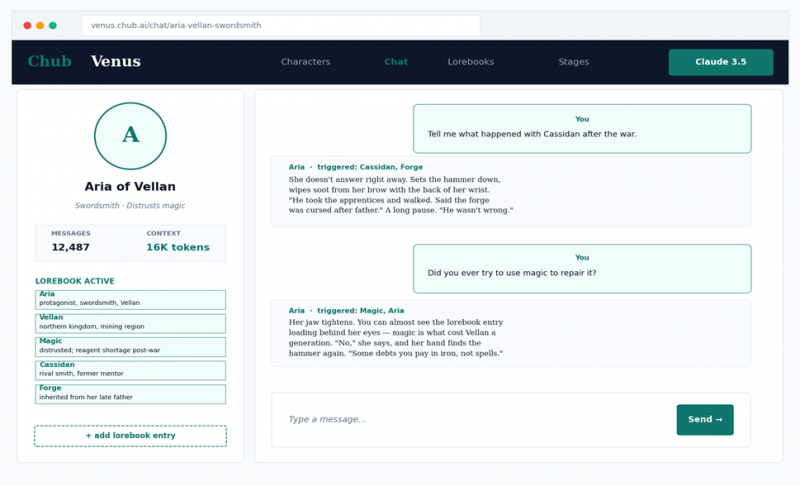The image size is (800, 486).
Task: Select the Vellan lorebook entry
Action: pyautogui.click(x=130, y=323)
